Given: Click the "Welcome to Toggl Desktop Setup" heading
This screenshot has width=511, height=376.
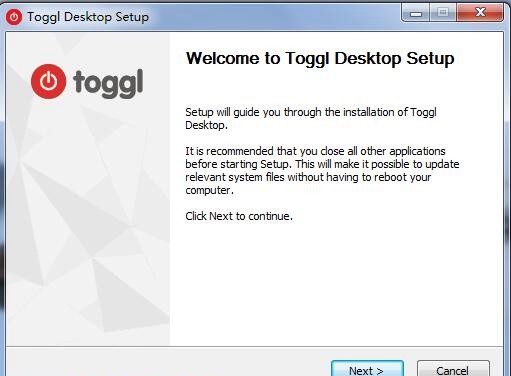Looking at the screenshot, I should [x=320, y=59].
